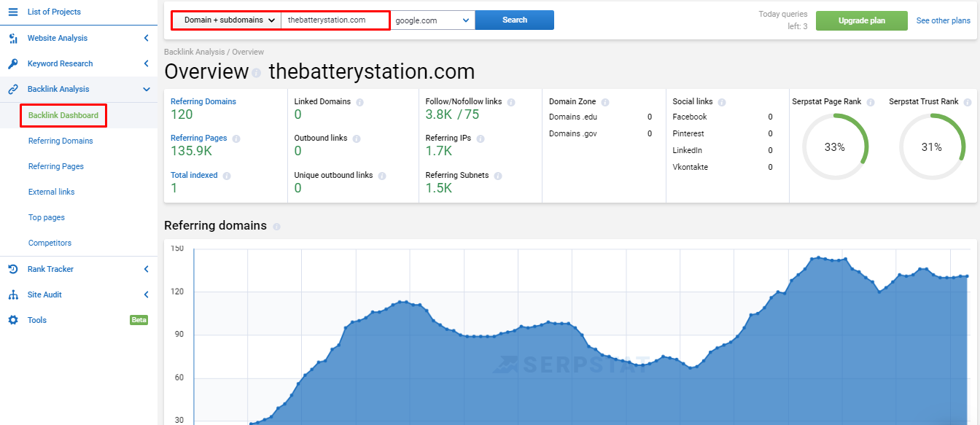Click the 33% Page Rank gauge
The width and height of the screenshot is (980, 425).
(x=835, y=147)
